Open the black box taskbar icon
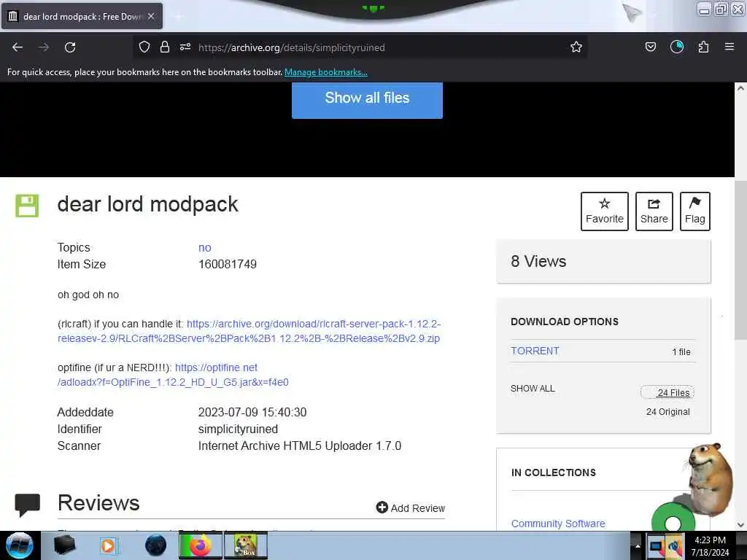Viewport: 747px width, 560px height. point(64,545)
